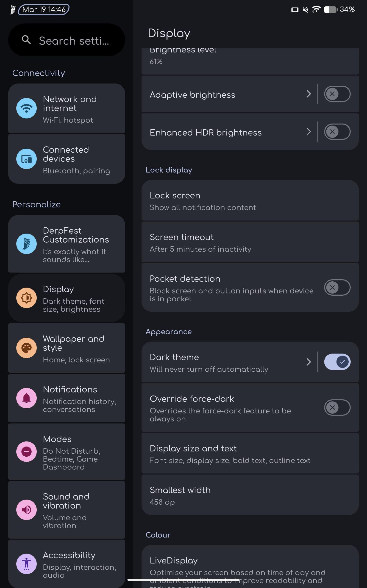Open the Screen timeout setting
This screenshot has width=367, height=588.
pyautogui.click(x=250, y=243)
